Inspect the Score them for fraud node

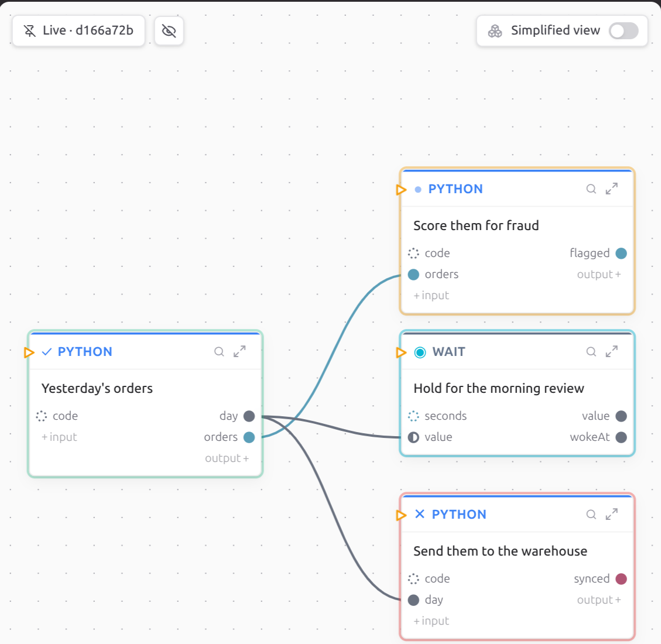pos(591,189)
